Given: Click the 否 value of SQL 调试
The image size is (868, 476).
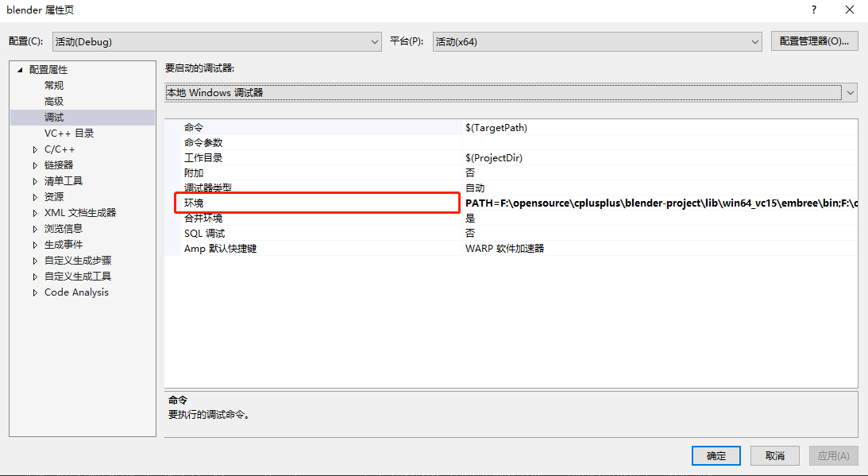Looking at the screenshot, I should point(470,234).
